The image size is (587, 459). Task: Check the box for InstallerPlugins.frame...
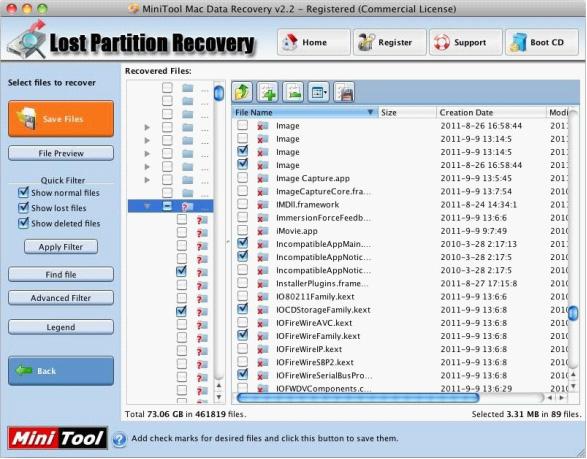[x=243, y=283]
